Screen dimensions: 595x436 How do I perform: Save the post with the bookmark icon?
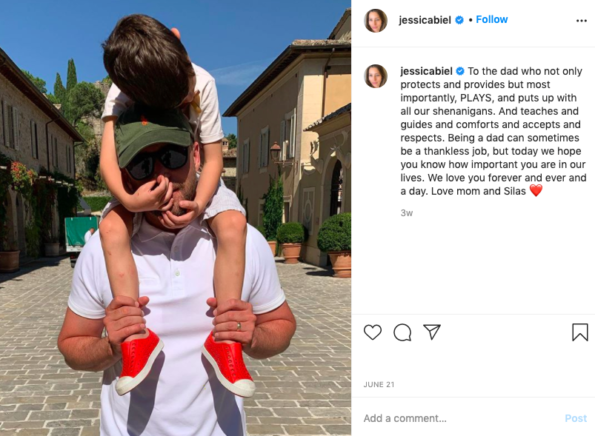(x=580, y=332)
